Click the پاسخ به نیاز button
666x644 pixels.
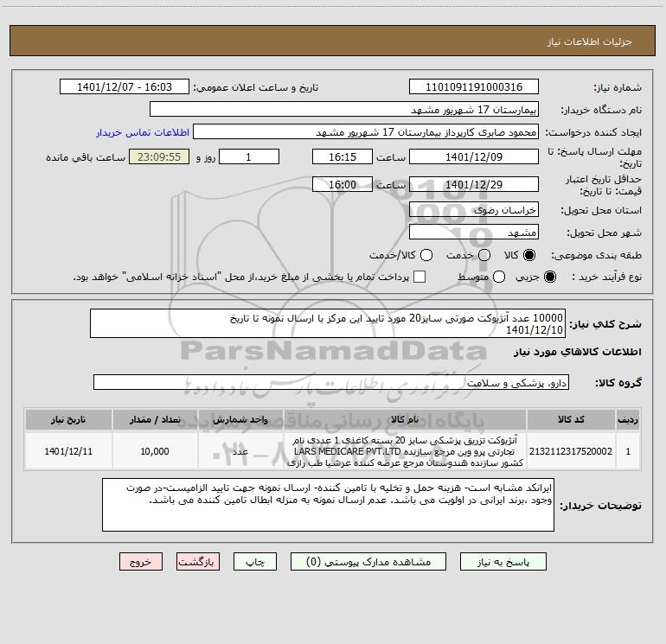click(503, 562)
